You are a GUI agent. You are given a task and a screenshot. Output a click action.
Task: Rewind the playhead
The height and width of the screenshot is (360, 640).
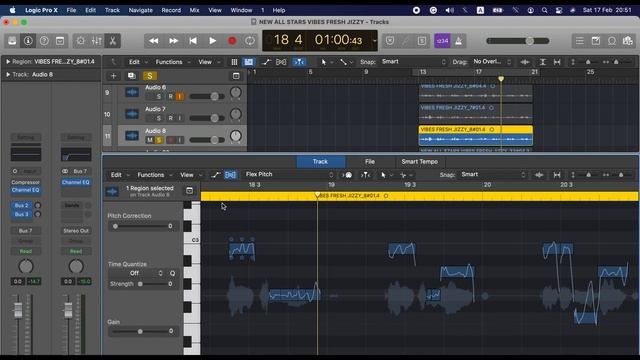pos(153,41)
